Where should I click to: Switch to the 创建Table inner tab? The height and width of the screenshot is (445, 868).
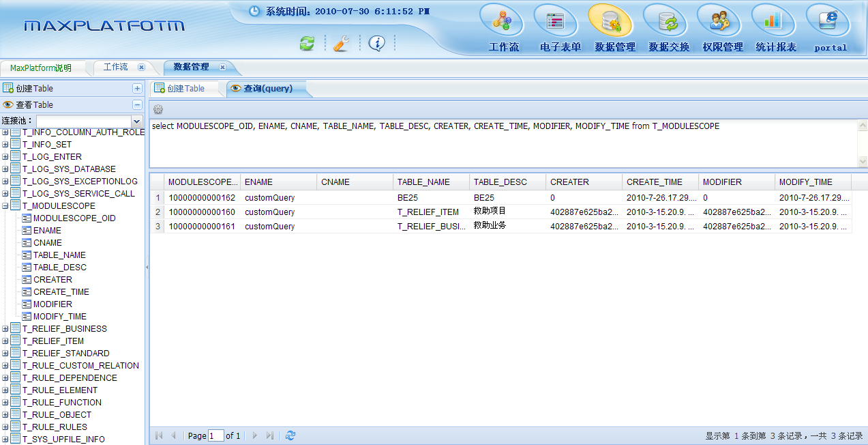click(x=185, y=89)
